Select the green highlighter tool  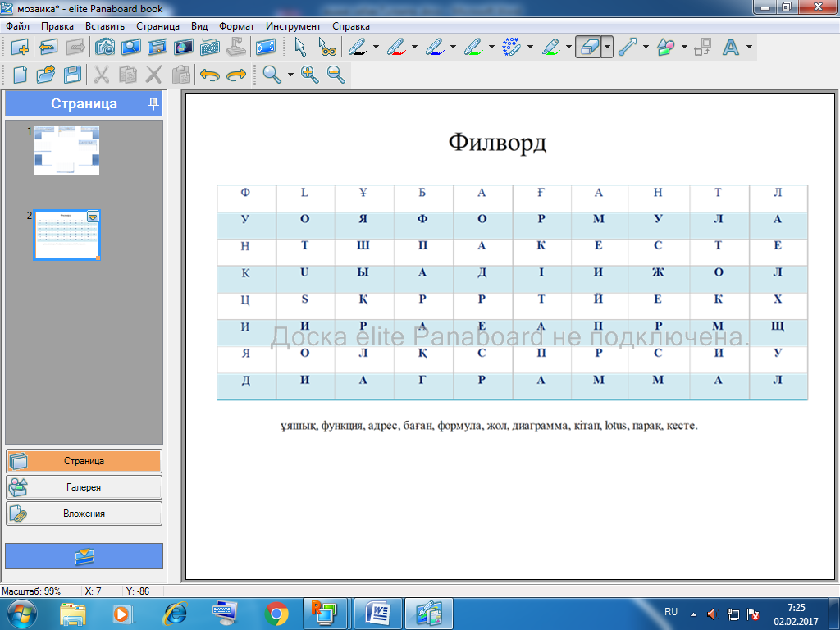coord(550,48)
